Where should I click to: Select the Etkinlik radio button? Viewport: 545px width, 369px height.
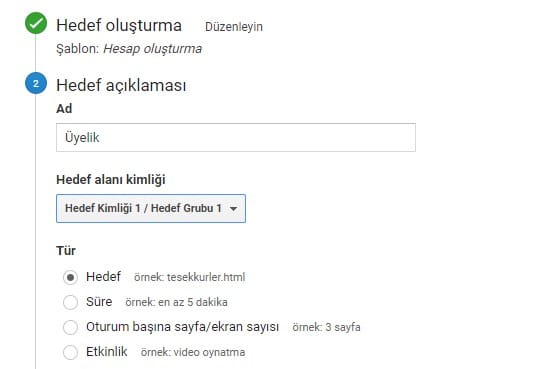point(70,352)
